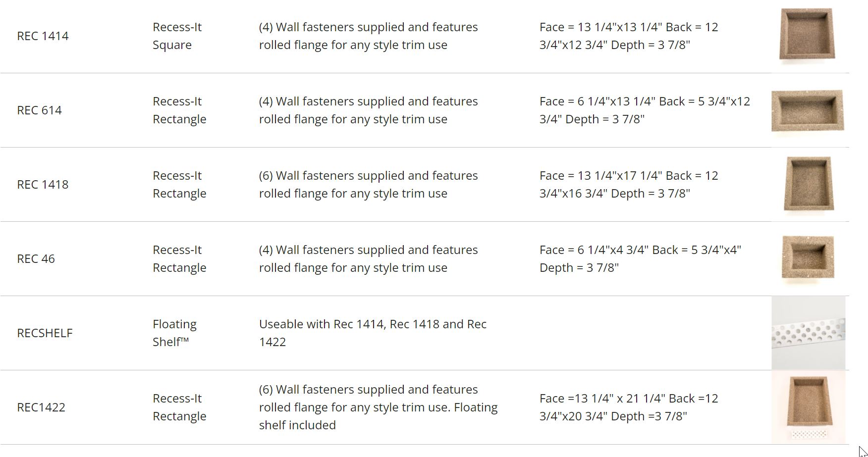Image resolution: width=868 pixels, height=457 pixels.
Task: Click the Floating Shelf™ product name
Action: (174, 333)
